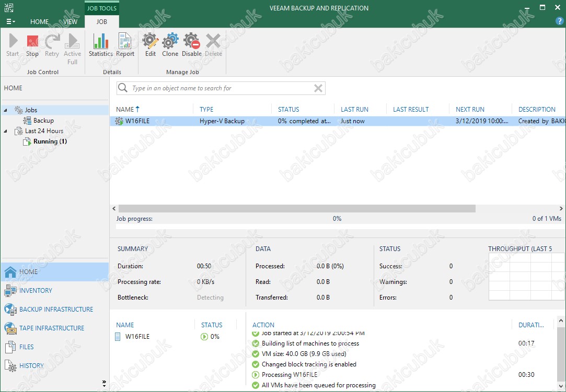
Task: Disable the selected job
Action: [x=192, y=45]
